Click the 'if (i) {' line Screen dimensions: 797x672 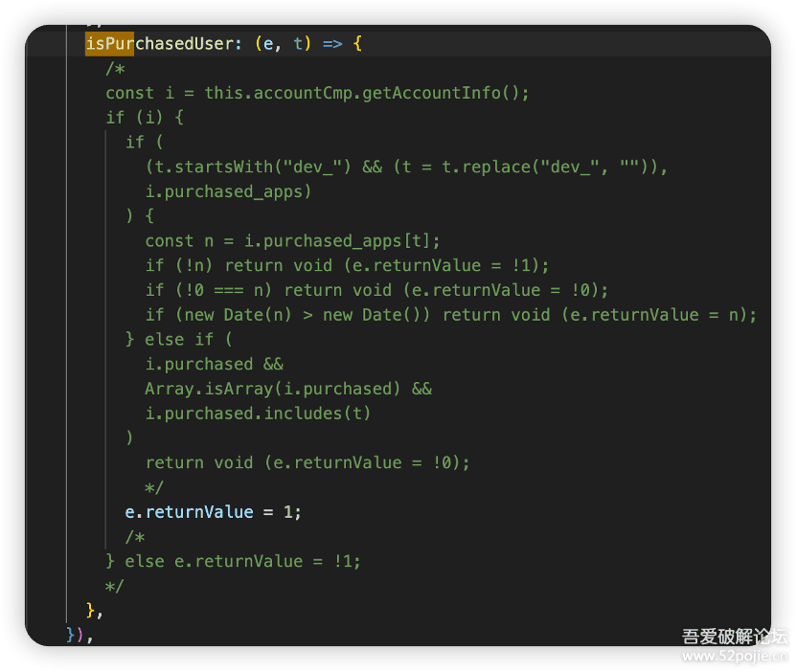pyautogui.click(x=145, y=118)
